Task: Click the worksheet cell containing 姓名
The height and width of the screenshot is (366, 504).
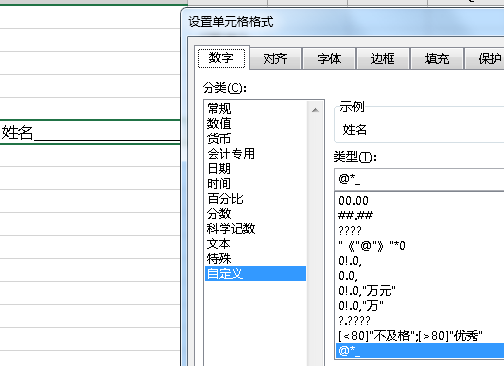Action: pyautogui.click(x=90, y=132)
